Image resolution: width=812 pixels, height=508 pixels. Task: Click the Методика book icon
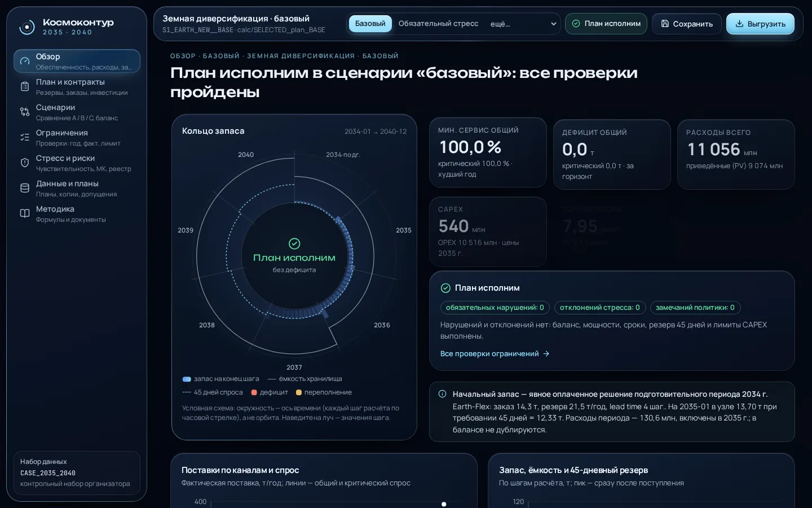(x=25, y=213)
